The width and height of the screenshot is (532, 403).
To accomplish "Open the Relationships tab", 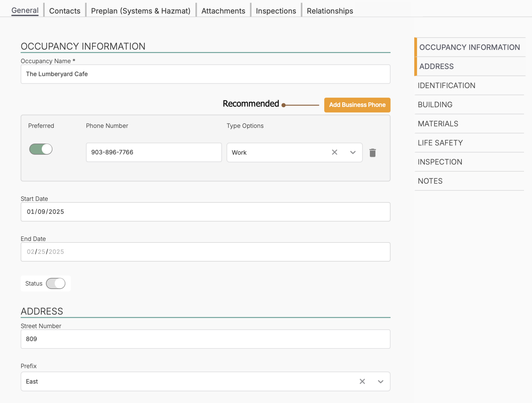I will [x=330, y=11].
